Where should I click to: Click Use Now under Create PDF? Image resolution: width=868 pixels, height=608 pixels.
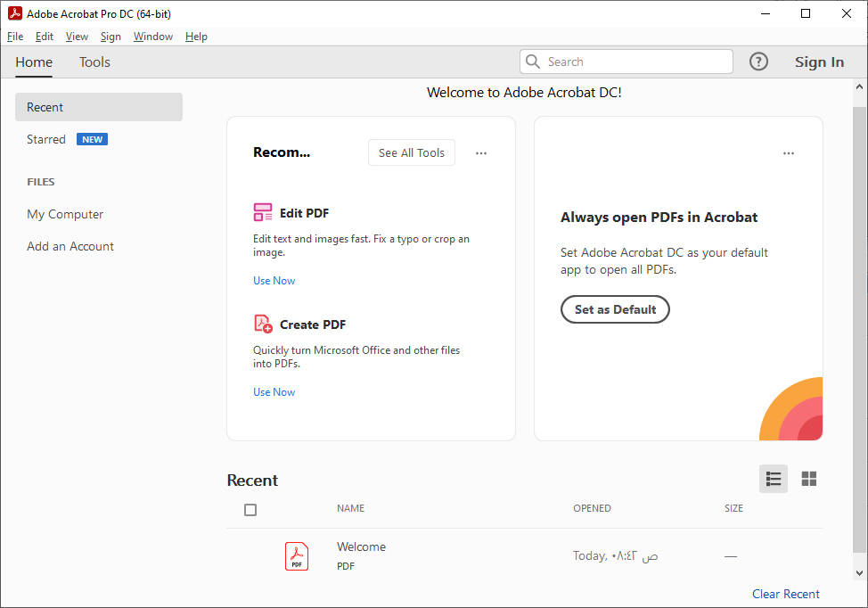(274, 392)
